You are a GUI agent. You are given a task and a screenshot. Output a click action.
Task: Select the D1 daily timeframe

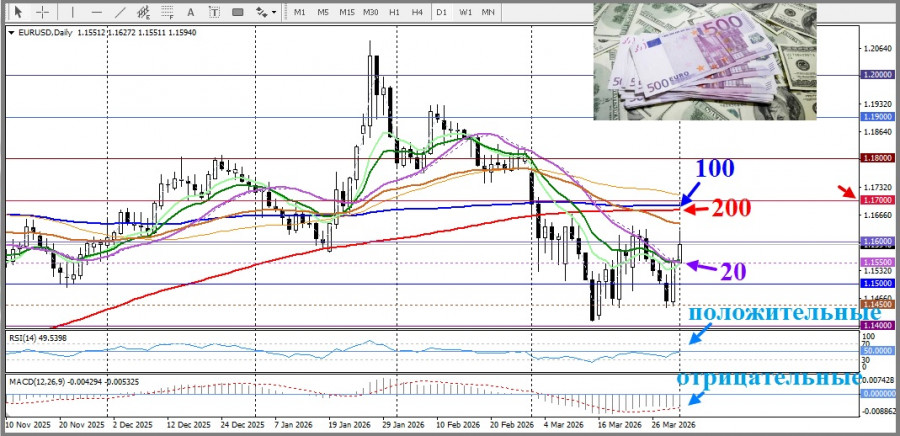[x=441, y=11]
